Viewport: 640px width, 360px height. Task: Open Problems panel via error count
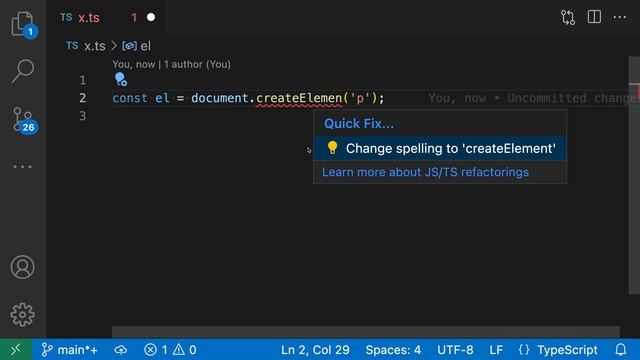pos(156,350)
